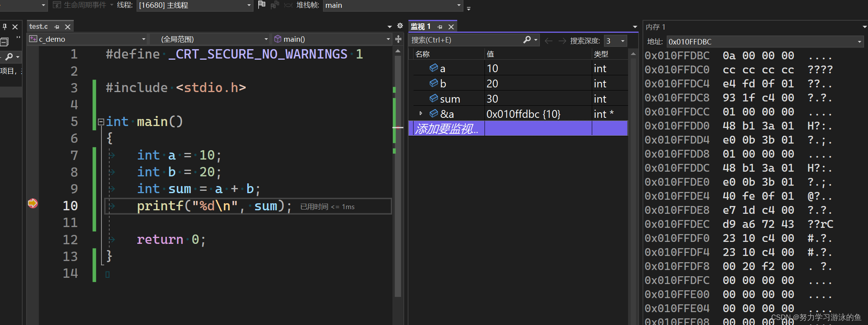Click the lifecycle events icon in toolbar
The height and width of the screenshot is (325, 868).
(x=57, y=5)
